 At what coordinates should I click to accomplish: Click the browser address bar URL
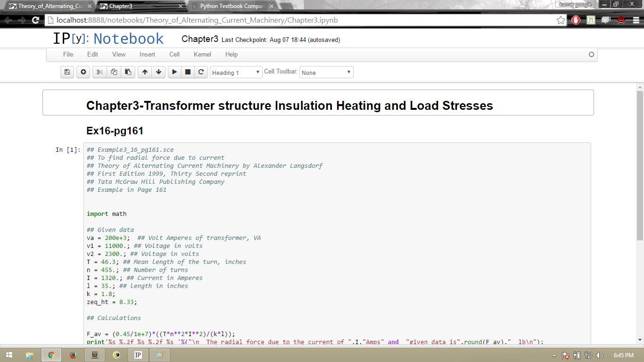(197, 20)
